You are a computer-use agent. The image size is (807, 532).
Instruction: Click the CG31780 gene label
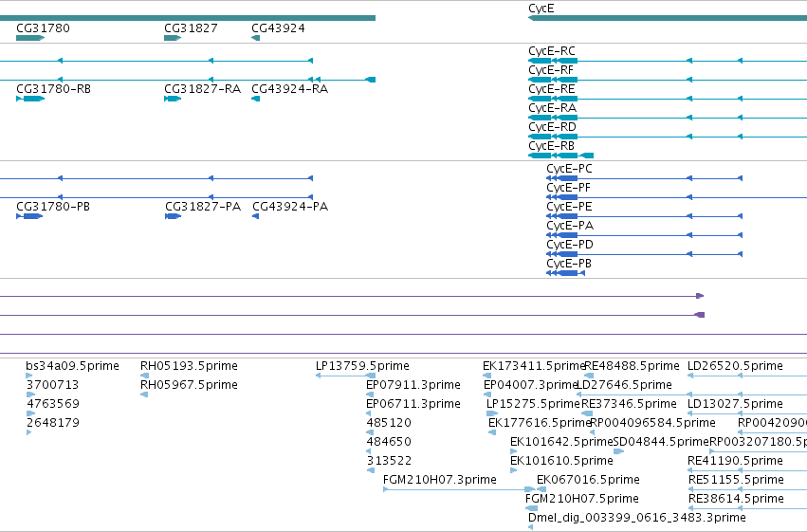click(43, 28)
